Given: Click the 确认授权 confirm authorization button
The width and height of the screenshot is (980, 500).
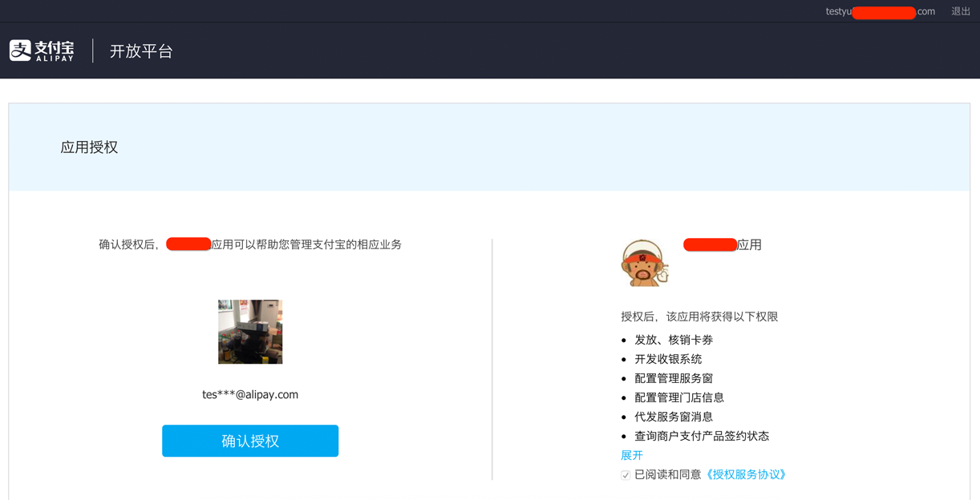Looking at the screenshot, I should [x=250, y=441].
